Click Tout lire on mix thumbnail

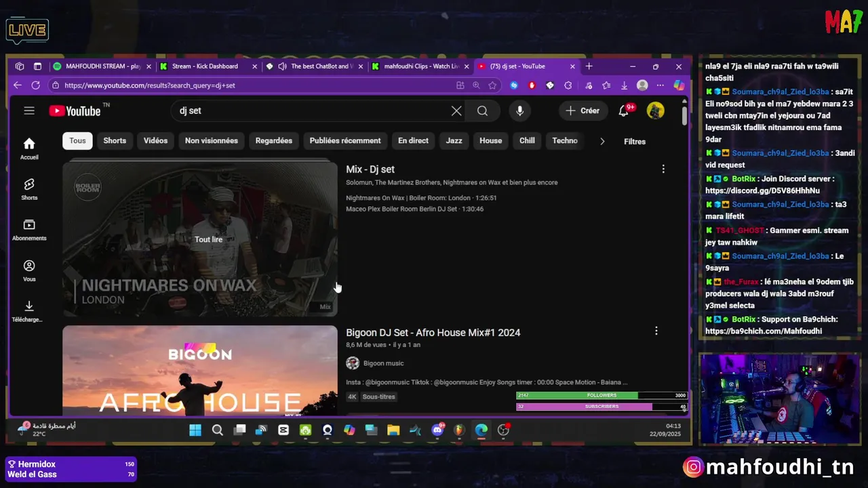click(x=208, y=239)
